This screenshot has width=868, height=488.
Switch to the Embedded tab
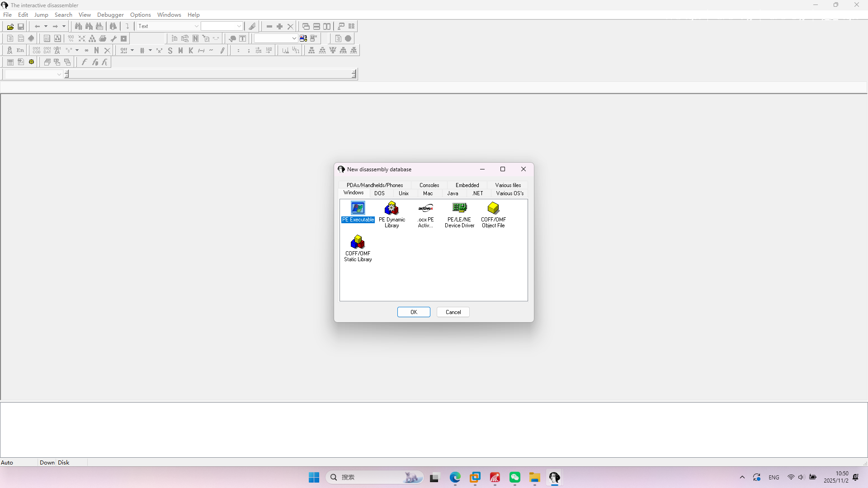[467, 185]
